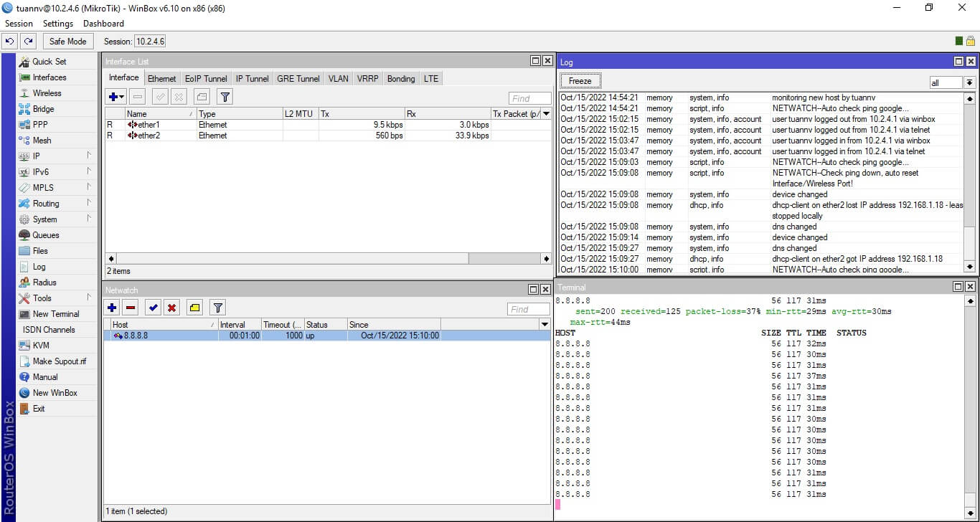
Task: Switch to the VLAN tab
Action: tap(339, 79)
